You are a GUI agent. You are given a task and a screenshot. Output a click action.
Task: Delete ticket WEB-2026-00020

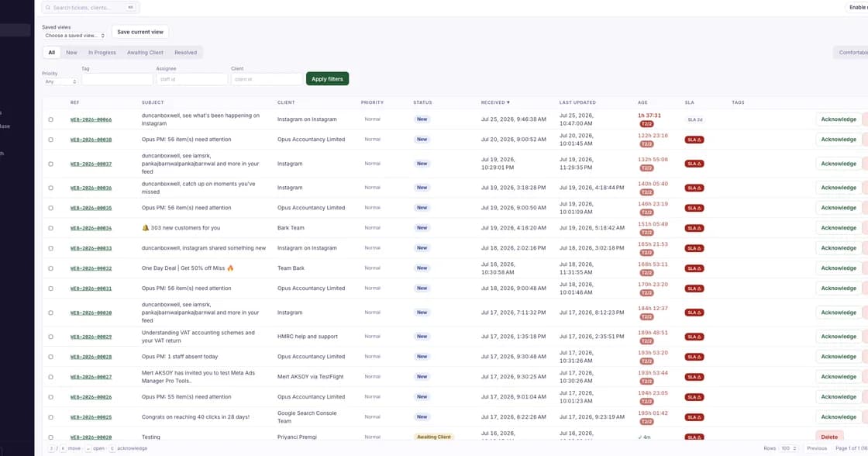(x=829, y=437)
